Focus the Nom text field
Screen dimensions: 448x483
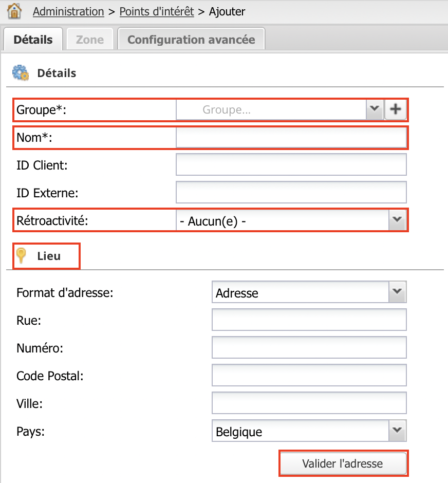[291, 137]
